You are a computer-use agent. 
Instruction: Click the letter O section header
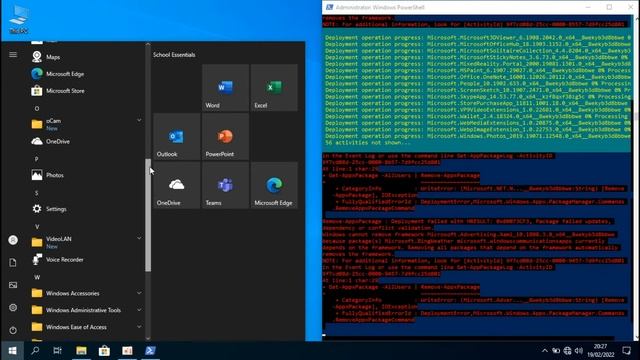click(x=37, y=109)
